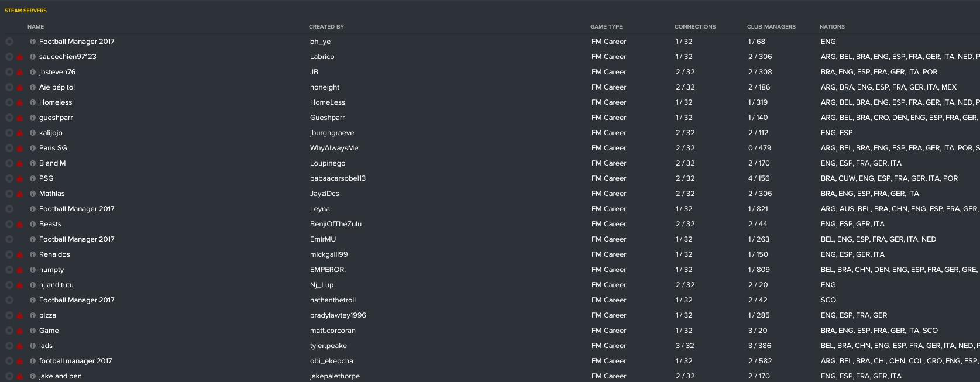Viewport: 980px width, 382px height.
Task: Open the Paris SG server info icon
Action: pos(33,148)
